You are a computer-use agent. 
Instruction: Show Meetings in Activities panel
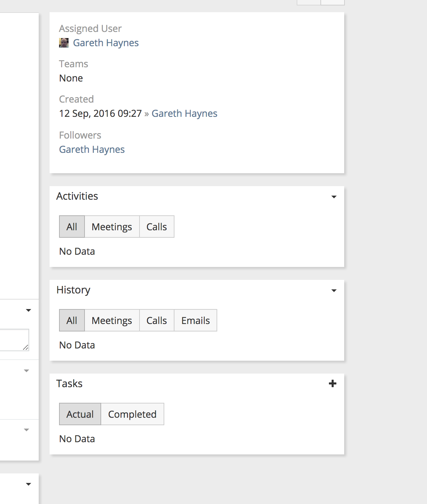(112, 227)
